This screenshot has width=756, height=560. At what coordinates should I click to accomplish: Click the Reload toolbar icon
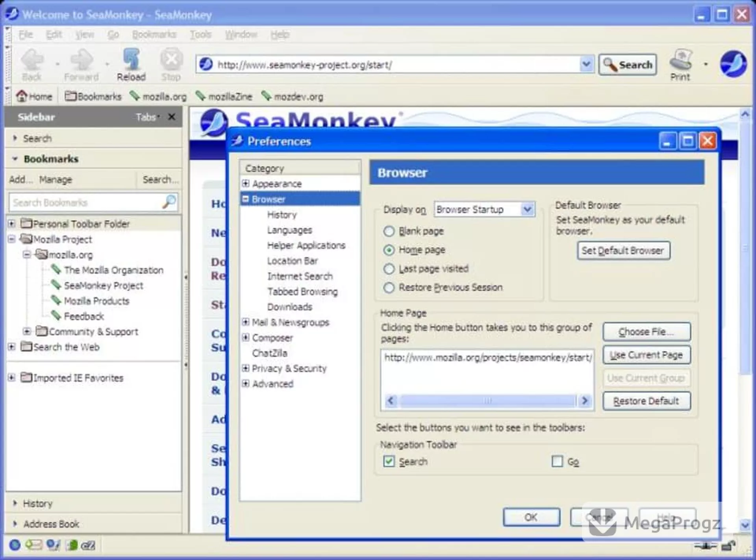[x=131, y=59]
